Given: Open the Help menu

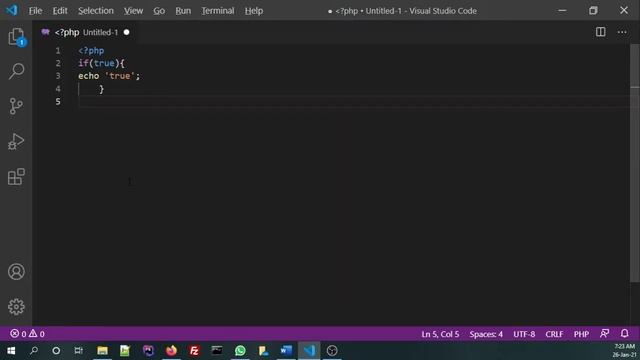Looking at the screenshot, I should (x=254, y=11).
